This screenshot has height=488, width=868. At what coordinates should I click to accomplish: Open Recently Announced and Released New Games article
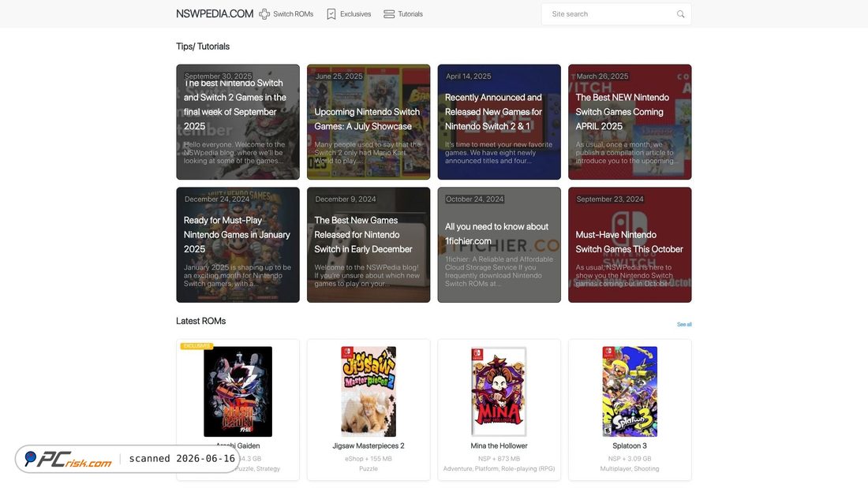pos(499,121)
